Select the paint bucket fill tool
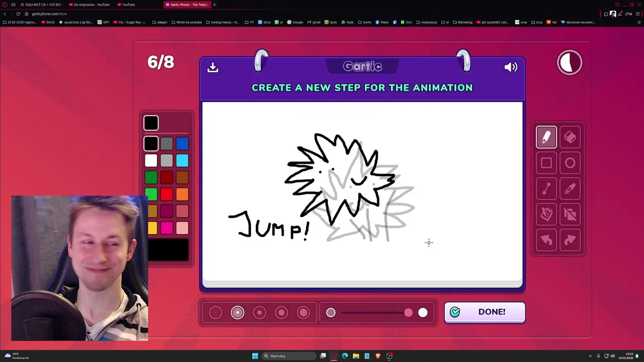This screenshot has height=362, width=644. click(x=546, y=214)
